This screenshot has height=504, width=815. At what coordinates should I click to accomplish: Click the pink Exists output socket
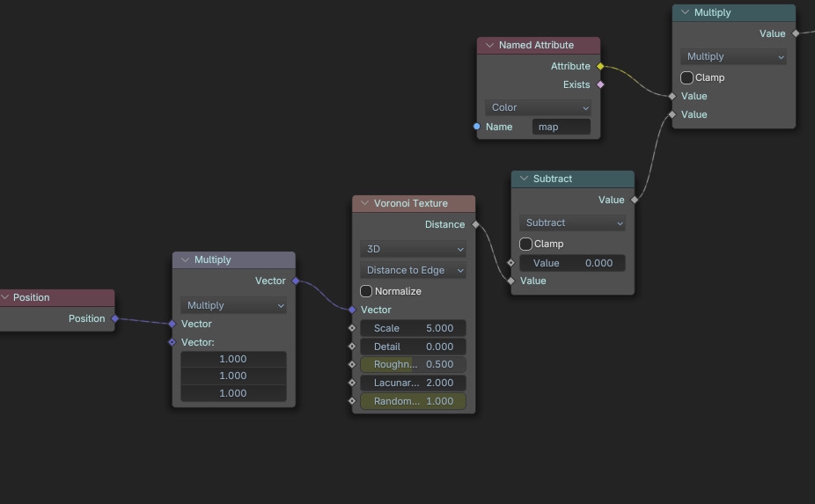click(600, 84)
